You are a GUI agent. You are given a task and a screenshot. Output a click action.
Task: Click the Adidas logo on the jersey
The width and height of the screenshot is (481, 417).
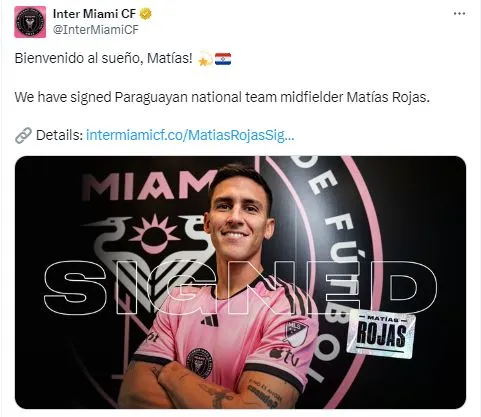coord(210,321)
